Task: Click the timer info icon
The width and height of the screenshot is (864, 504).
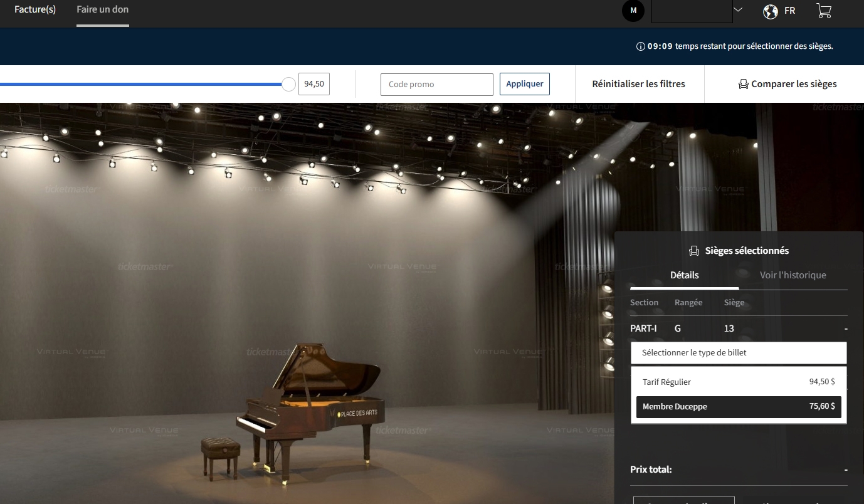Action: tap(640, 46)
